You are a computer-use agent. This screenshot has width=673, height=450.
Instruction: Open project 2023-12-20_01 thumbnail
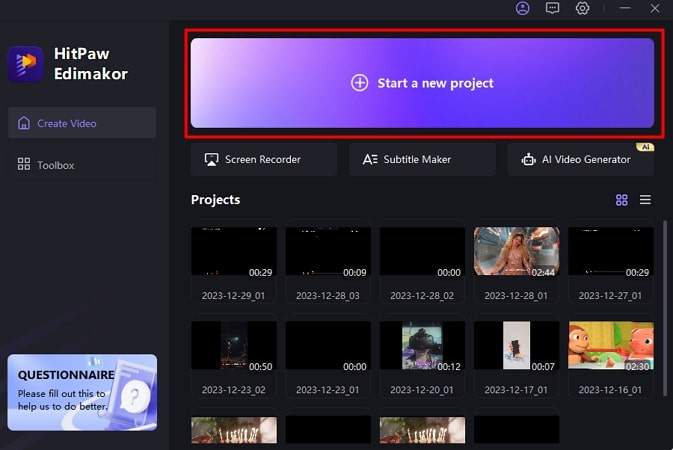click(422, 345)
